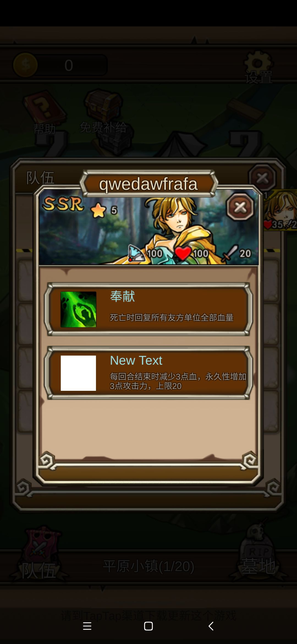Close the qwedawfrafa hero detail card
297x644 pixels.
(240, 207)
